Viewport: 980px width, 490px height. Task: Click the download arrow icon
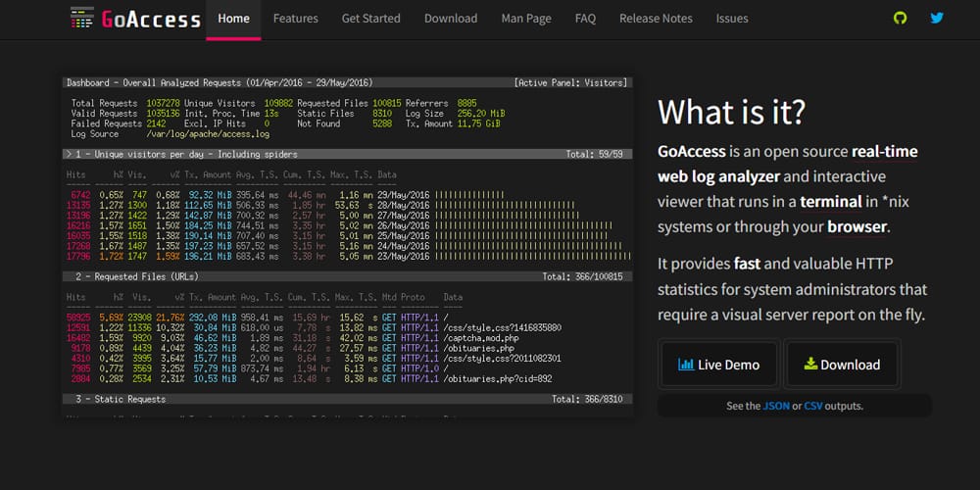(810, 365)
